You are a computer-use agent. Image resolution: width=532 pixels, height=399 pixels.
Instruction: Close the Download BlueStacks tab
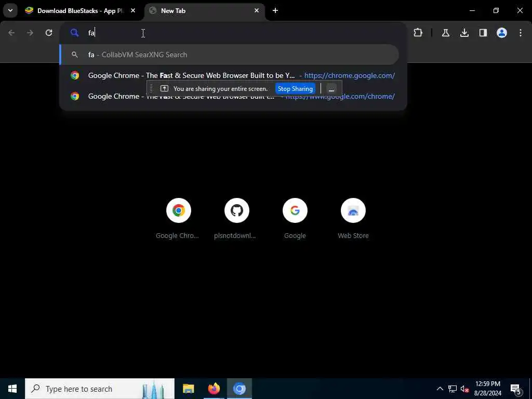point(133,10)
